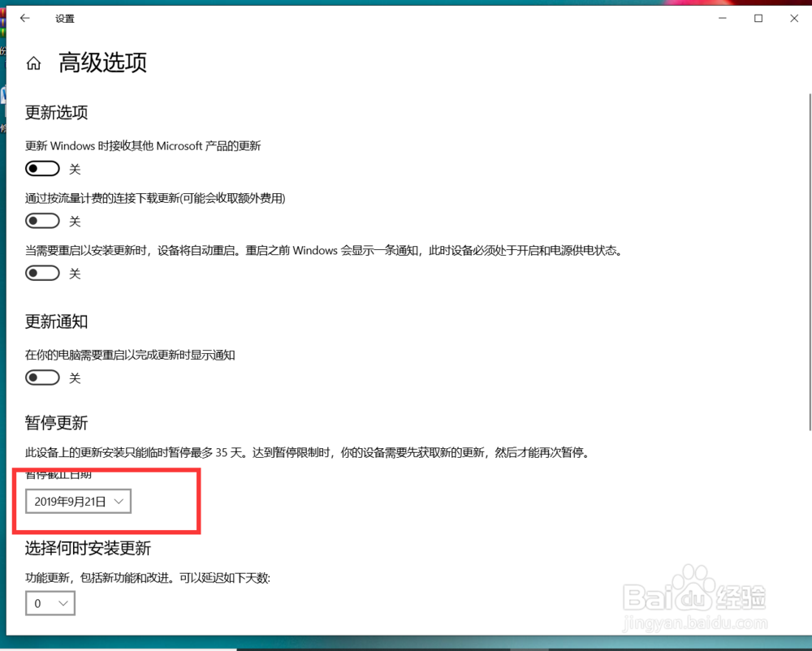Click the taskbar strip at screen bottom
812x651 pixels.
coord(406,647)
